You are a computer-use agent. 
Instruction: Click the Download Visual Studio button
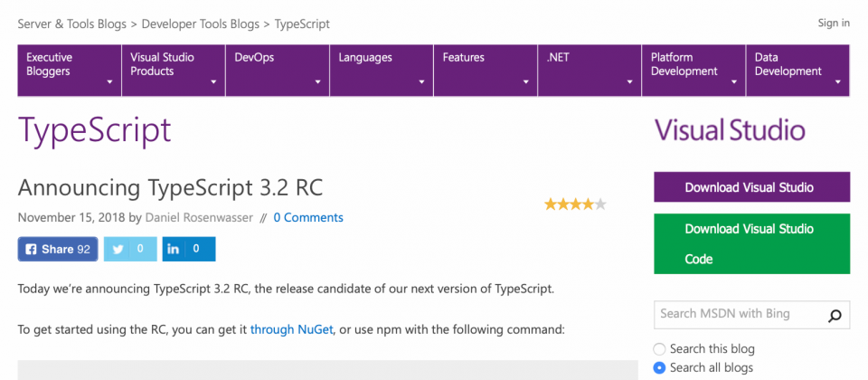click(x=751, y=187)
